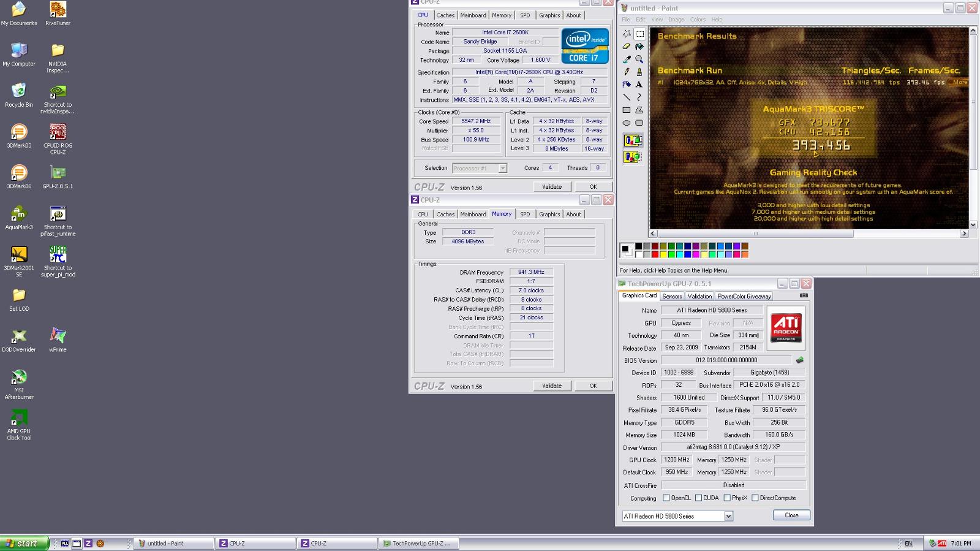Expand the Processor #1 selection dropdown in CPU-Z

(502, 168)
